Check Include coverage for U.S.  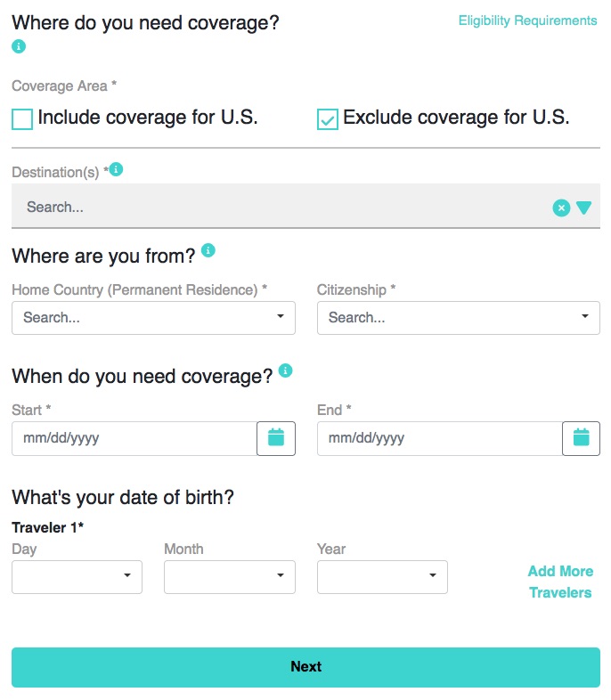22,119
